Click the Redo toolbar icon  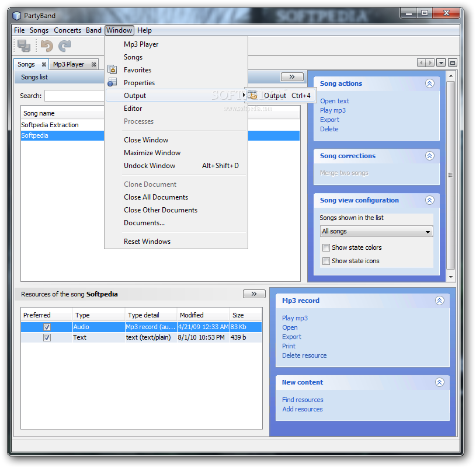64,46
